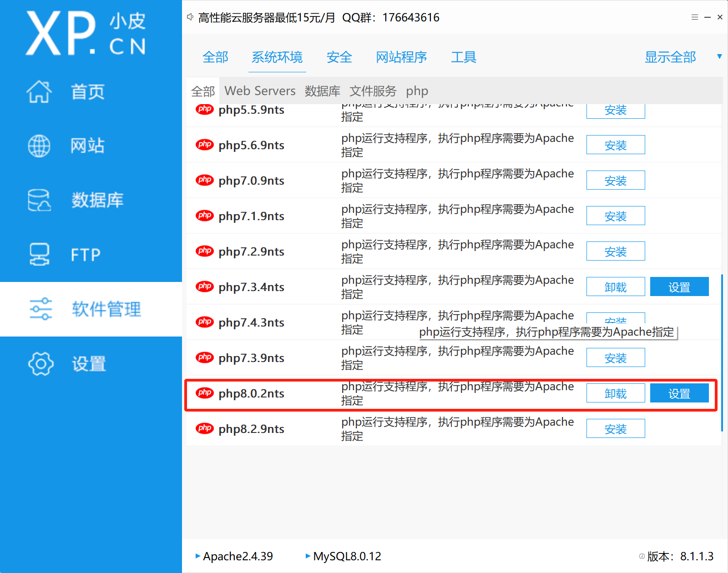The image size is (728, 573).
Task: Open the hamburger menu in title bar
Action: pos(694,17)
